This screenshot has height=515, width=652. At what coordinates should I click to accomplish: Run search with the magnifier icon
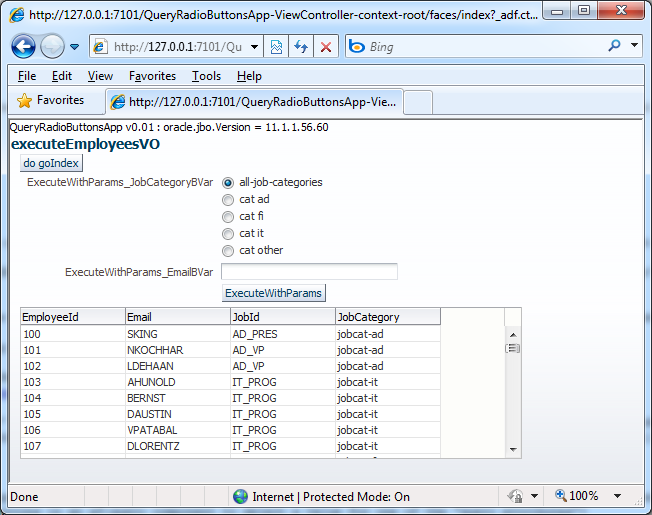pos(614,45)
